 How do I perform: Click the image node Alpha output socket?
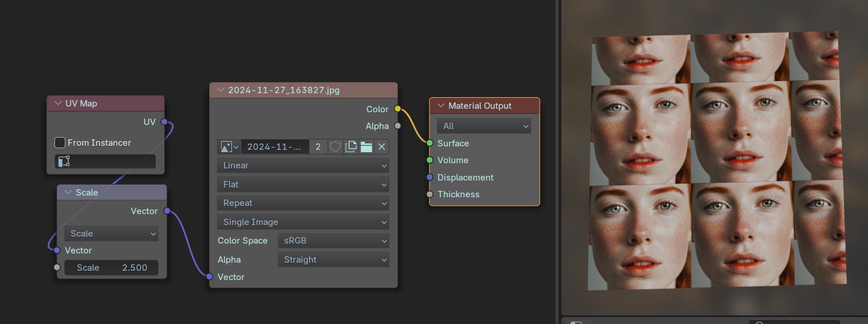pos(398,126)
